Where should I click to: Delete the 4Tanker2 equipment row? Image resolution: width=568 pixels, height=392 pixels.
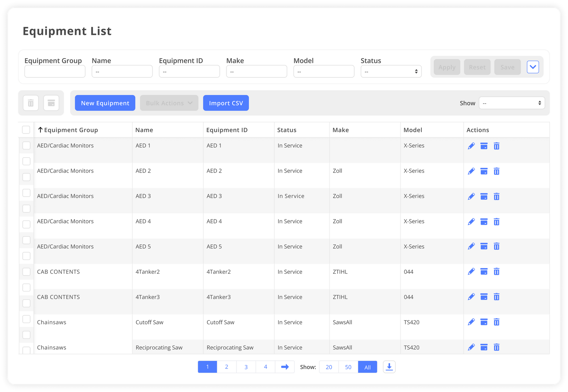point(496,271)
